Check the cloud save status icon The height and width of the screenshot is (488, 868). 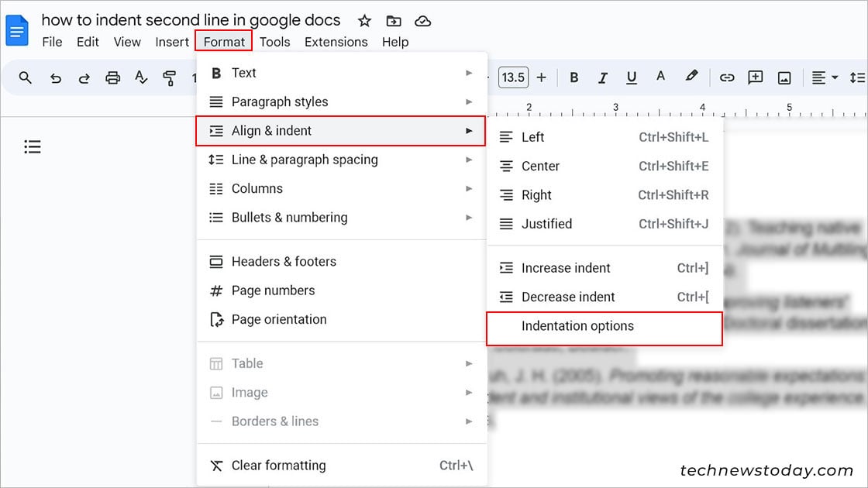(423, 21)
